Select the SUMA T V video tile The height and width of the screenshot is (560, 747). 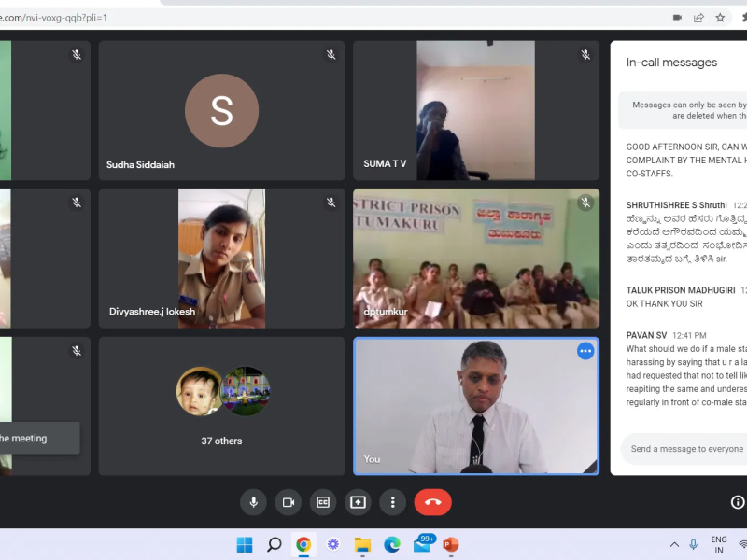click(476, 110)
